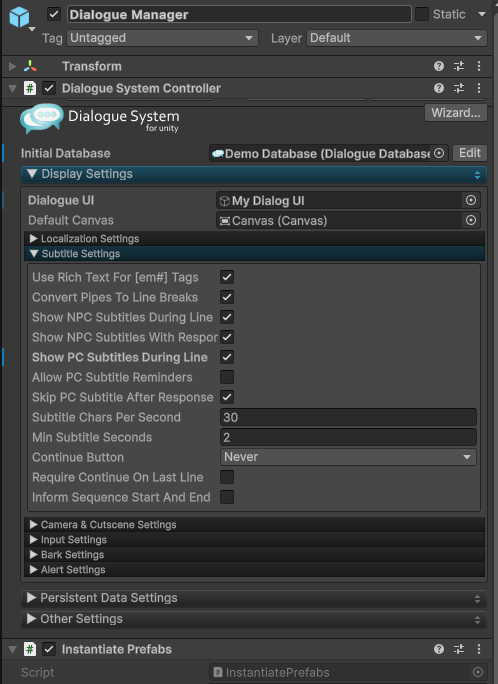Enable Inform Sequence Start And End

pos(227,497)
